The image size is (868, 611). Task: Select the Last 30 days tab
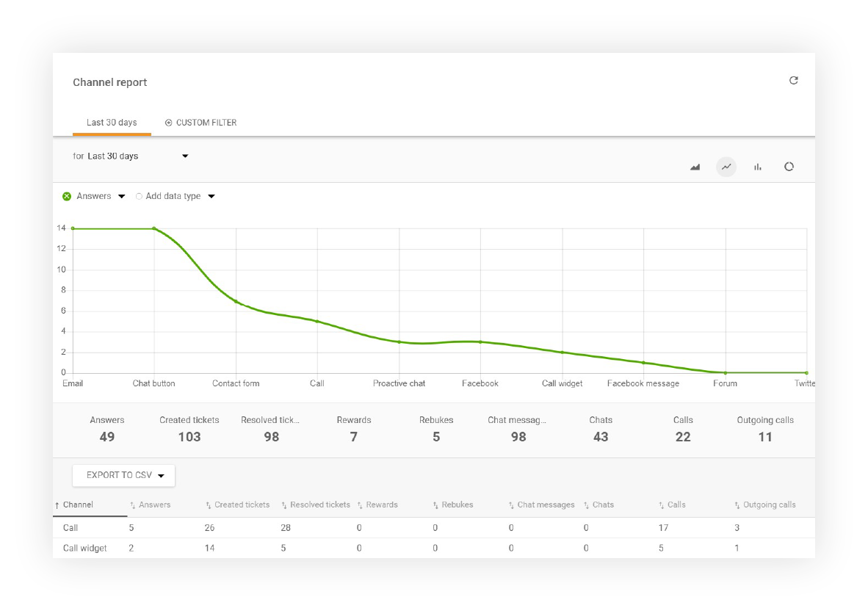point(112,123)
